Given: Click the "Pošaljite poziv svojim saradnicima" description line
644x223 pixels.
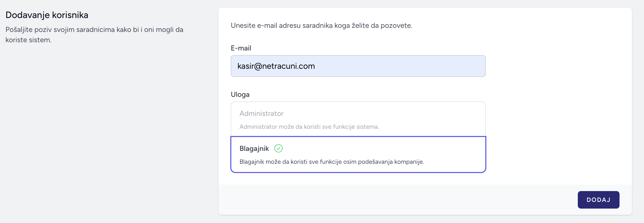Looking at the screenshot, I should [94, 30].
